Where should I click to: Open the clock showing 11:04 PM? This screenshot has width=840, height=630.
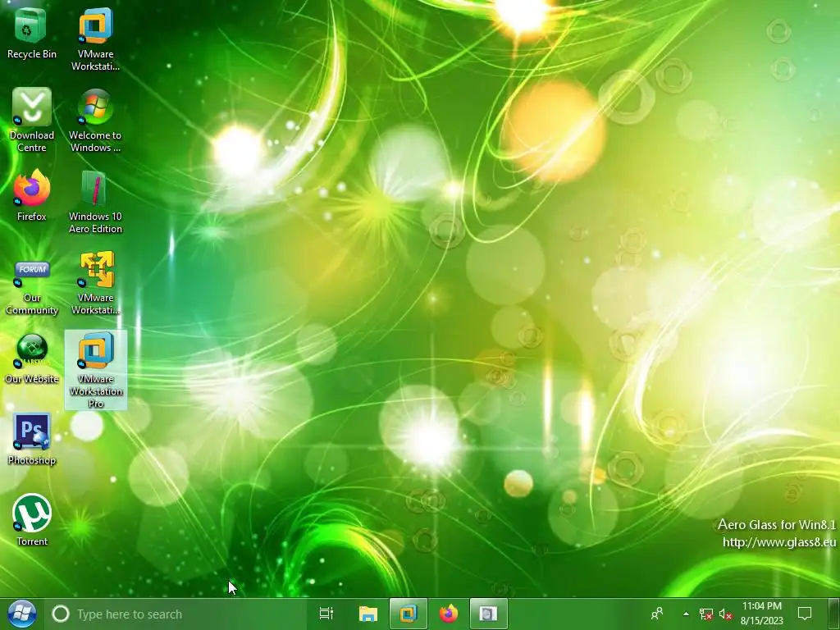click(762, 614)
